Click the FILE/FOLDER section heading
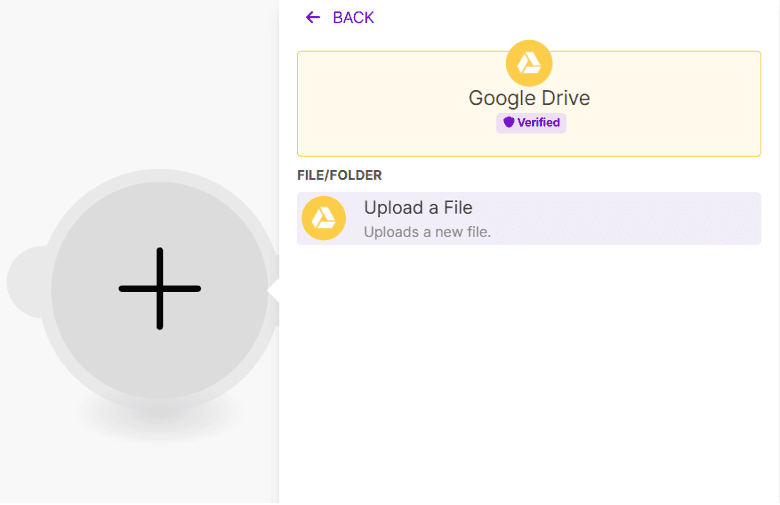The image size is (780, 505). pyautogui.click(x=339, y=175)
